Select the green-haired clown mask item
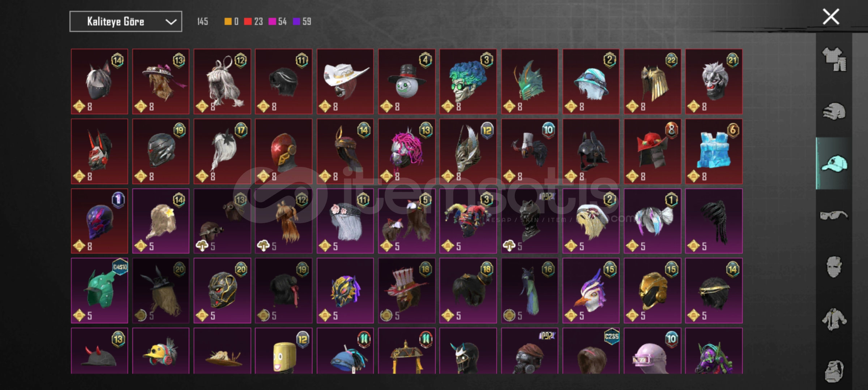Image resolution: width=868 pixels, height=390 pixels. [468, 82]
